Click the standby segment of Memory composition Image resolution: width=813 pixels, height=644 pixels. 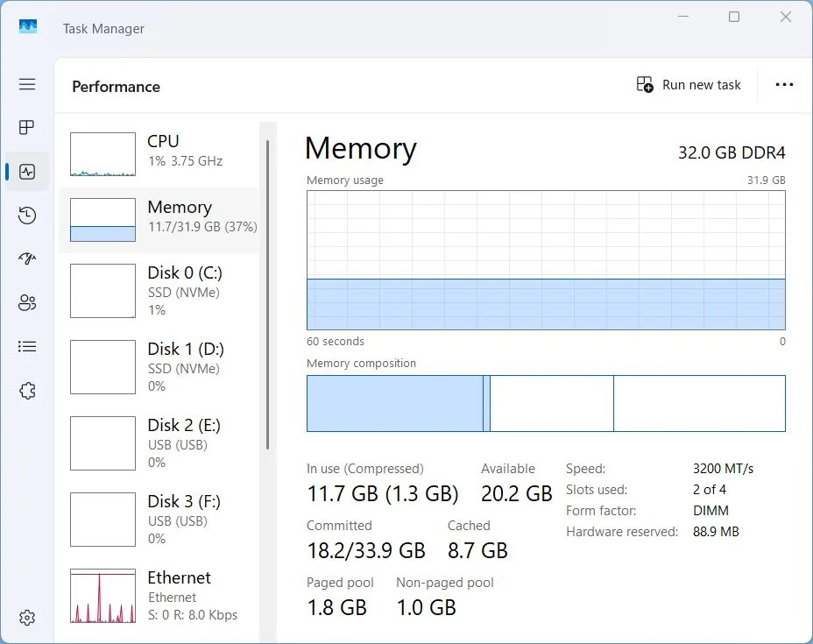(x=552, y=403)
